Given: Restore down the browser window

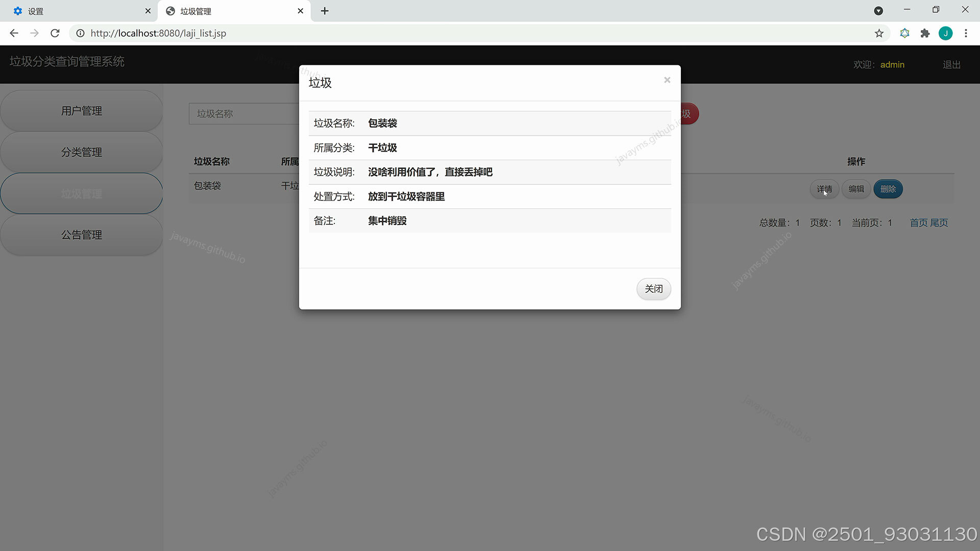Looking at the screenshot, I should pos(936,10).
